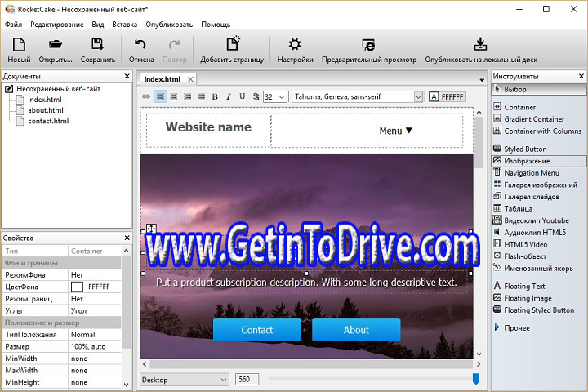The width and height of the screenshot is (588, 392).
Task: Select contact.html in document tree
Action: pyautogui.click(x=48, y=121)
